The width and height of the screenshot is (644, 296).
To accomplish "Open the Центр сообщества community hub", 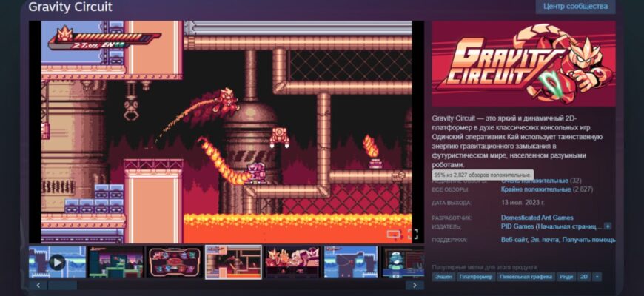I will click(575, 7).
